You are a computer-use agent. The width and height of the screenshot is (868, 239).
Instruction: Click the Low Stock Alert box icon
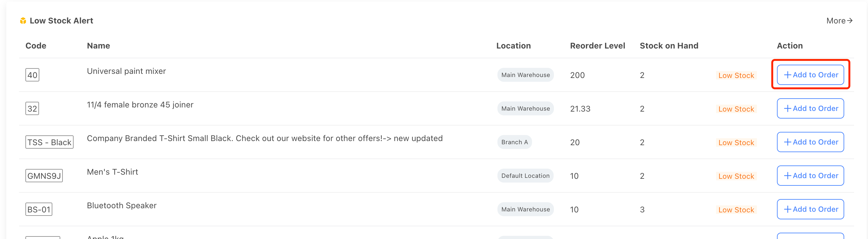click(x=23, y=21)
